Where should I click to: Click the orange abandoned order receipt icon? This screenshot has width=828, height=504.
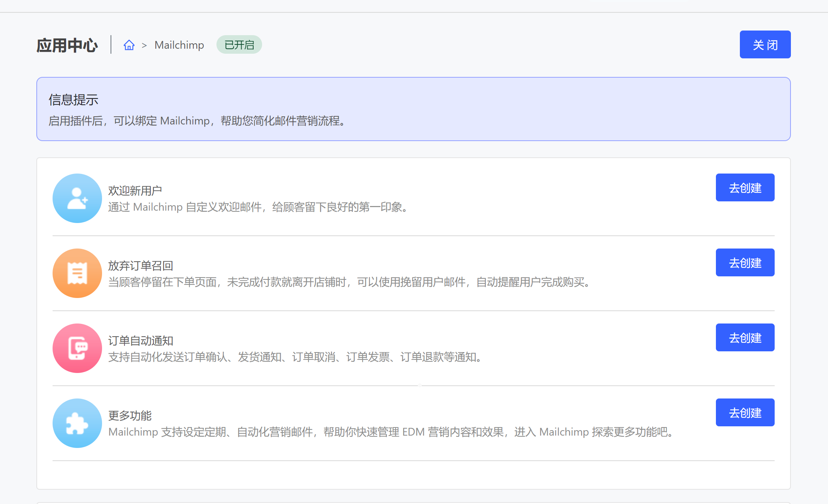[77, 273]
